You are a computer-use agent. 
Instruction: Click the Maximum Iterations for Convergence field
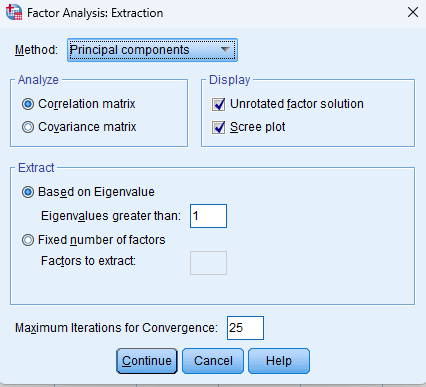tap(245, 328)
